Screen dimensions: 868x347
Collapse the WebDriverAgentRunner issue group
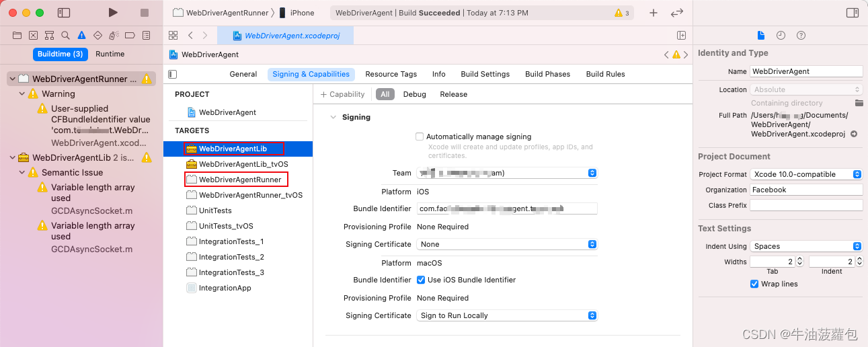pos(12,79)
